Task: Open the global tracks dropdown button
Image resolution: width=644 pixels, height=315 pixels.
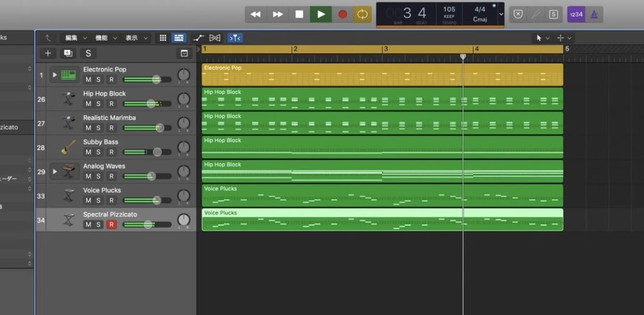Action: 184,53
